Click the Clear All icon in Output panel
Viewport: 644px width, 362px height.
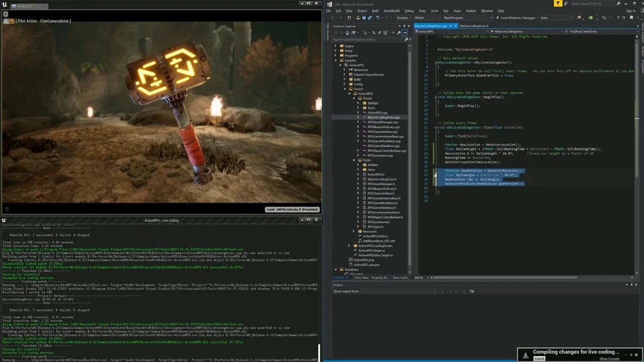464,291
